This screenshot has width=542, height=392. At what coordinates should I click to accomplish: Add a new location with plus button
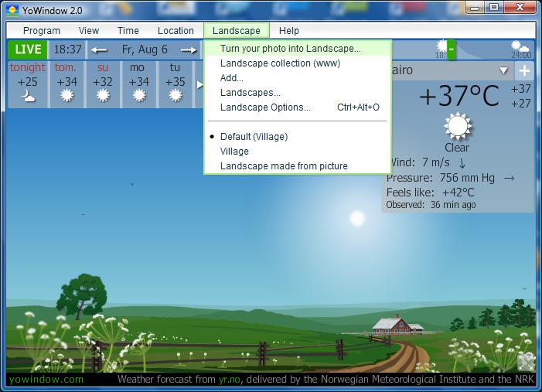click(x=523, y=70)
